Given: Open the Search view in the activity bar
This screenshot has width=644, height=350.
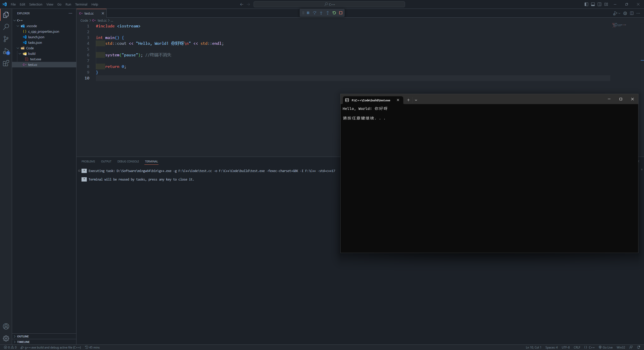Looking at the screenshot, I should click(6, 27).
